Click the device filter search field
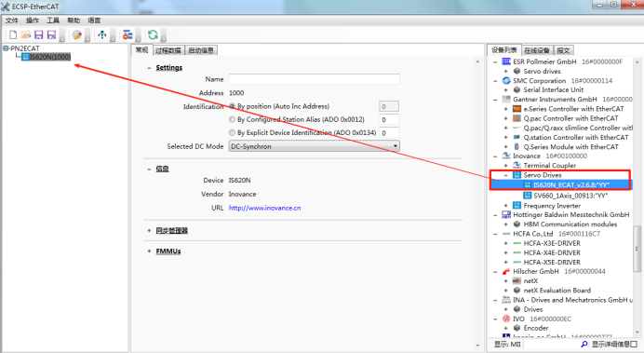The width and height of the screenshot is (644, 353). tap(551, 344)
